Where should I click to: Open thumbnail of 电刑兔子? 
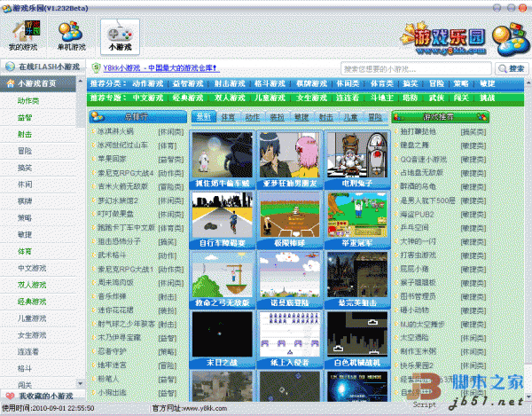pyautogui.click(x=357, y=155)
